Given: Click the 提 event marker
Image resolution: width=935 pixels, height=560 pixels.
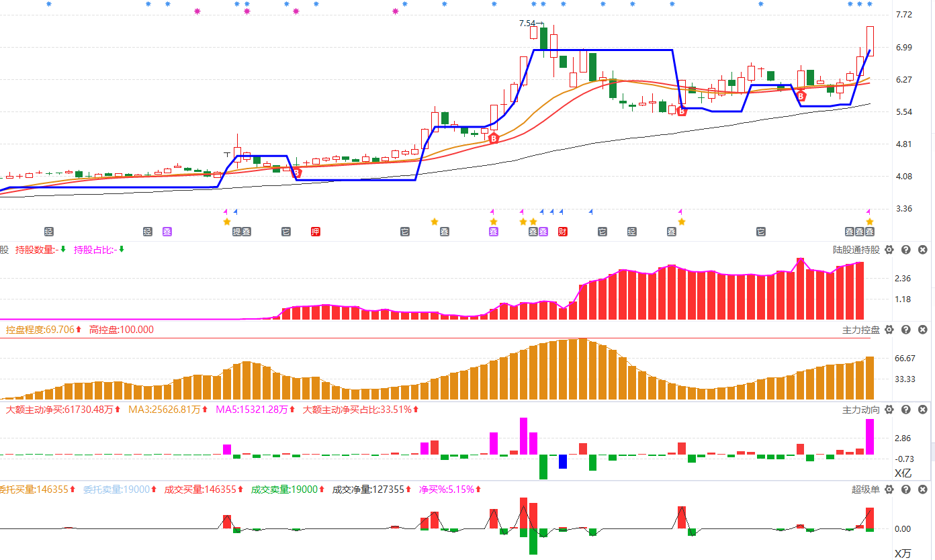Looking at the screenshot, I should (x=236, y=232).
